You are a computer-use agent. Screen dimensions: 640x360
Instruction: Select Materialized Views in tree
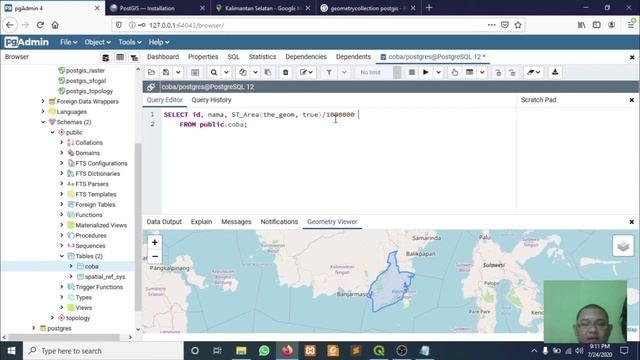[101, 225]
